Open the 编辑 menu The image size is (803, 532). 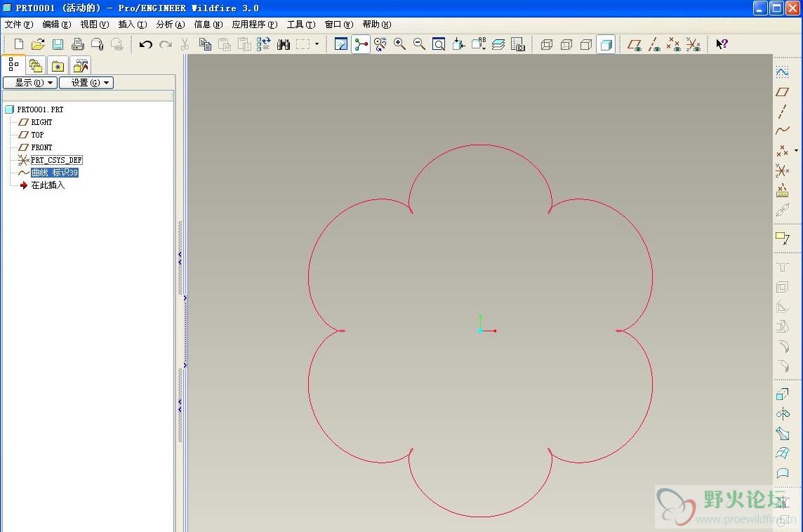coord(57,24)
